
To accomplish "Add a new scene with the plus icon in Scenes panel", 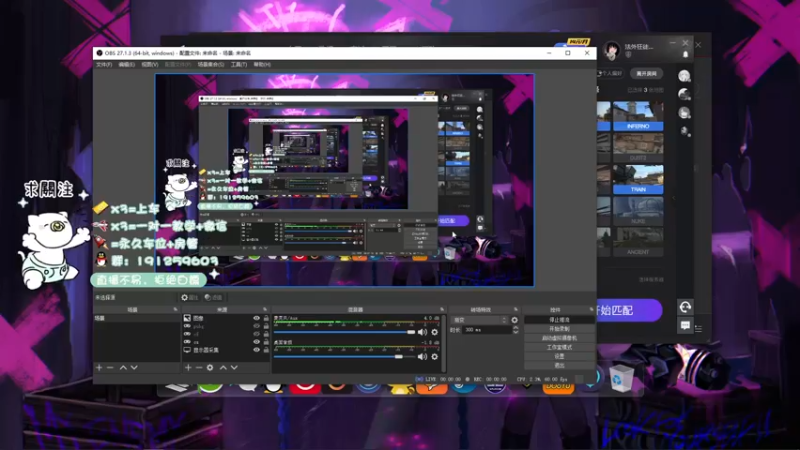I will pos(99,367).
